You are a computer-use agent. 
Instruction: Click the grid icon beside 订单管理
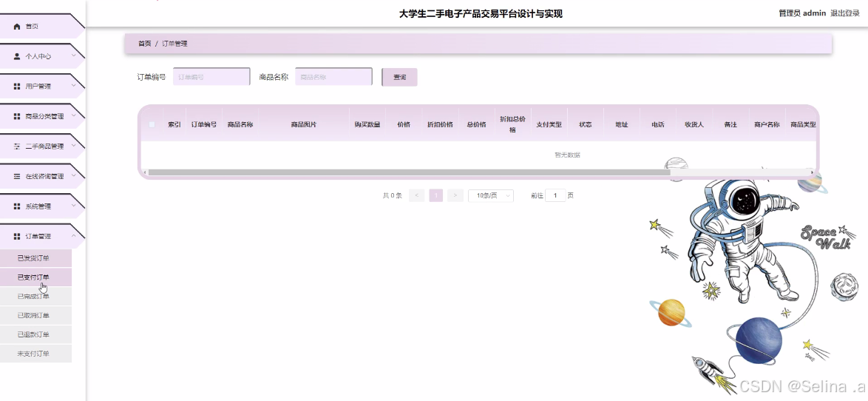[16, 236]
